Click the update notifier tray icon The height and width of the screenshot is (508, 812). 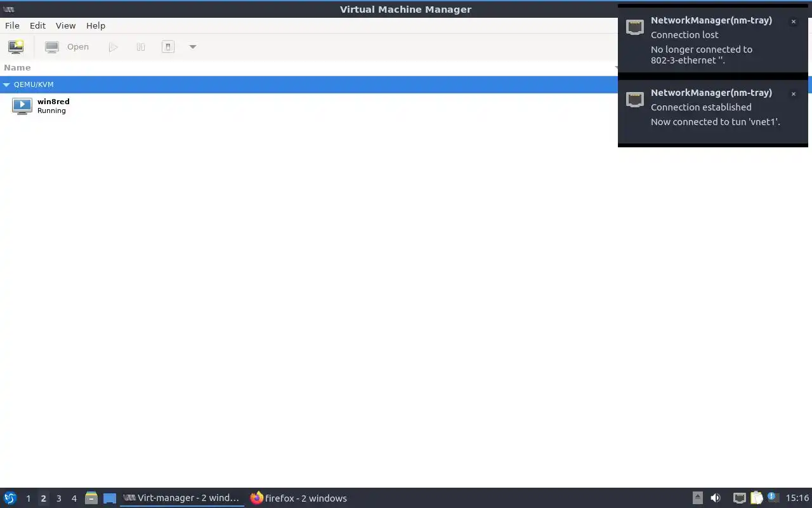[772, 497]
